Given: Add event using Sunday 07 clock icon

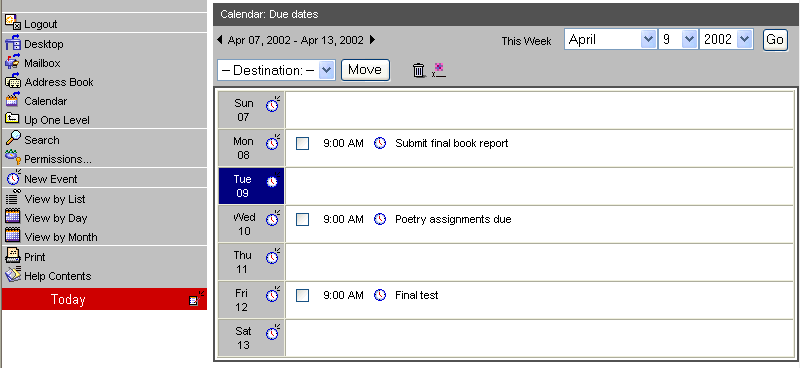Looking at the screenshot, I should point(273,104).
